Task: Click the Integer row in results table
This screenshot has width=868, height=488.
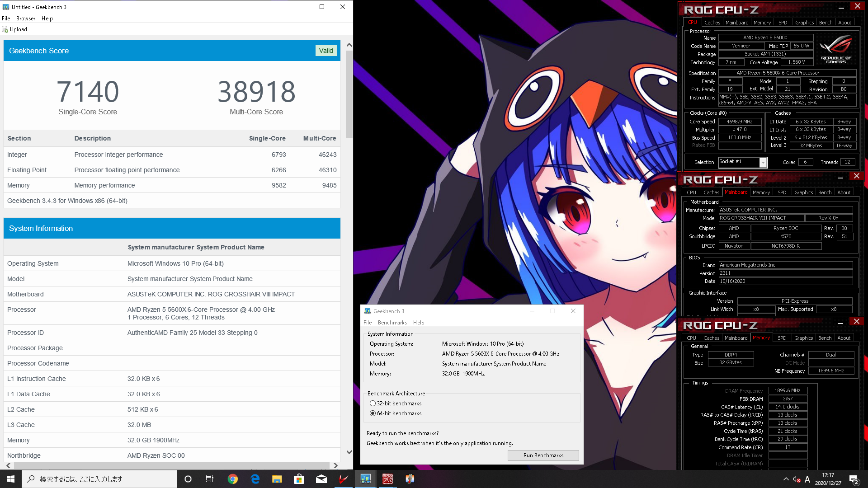Action: [x=172, y=155]
